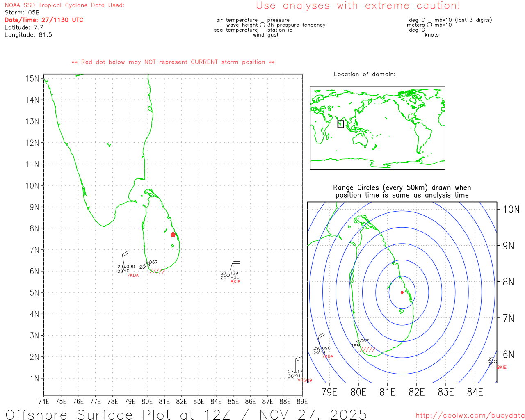
Task: Click the 'air temperature' legend label
Action: (x=237, y=20)
